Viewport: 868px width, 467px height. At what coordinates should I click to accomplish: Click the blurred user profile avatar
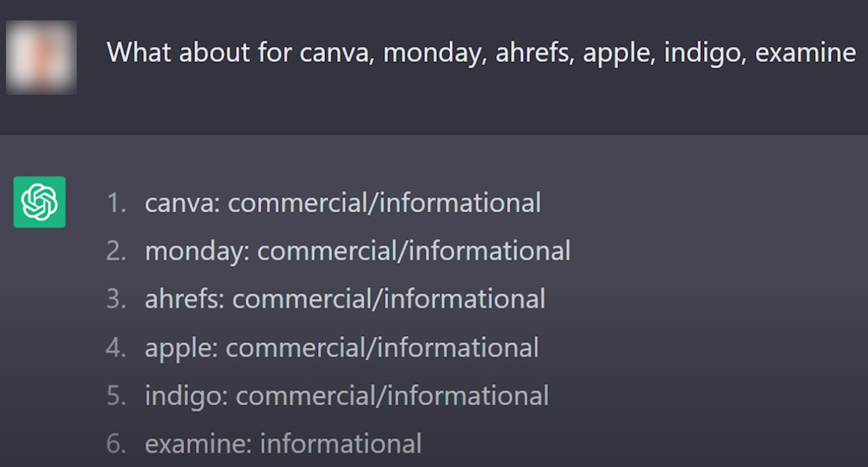(41, 58)
